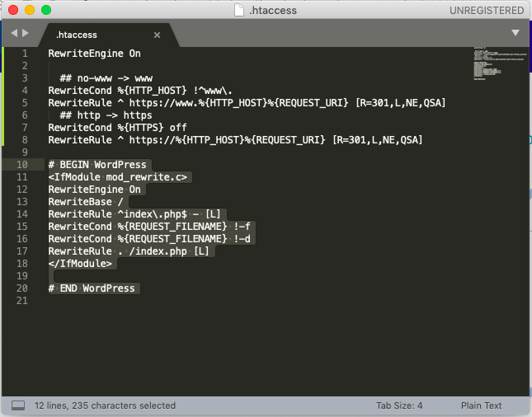Image resolution: width=532 pixels, height=417 pixels.
Task: Place cursor in 'RewriteEngine On' on line 1
Action: 94,54
